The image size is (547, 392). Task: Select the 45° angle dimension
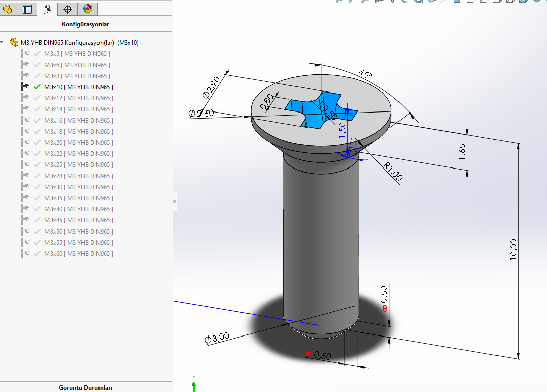coord(365,74)
